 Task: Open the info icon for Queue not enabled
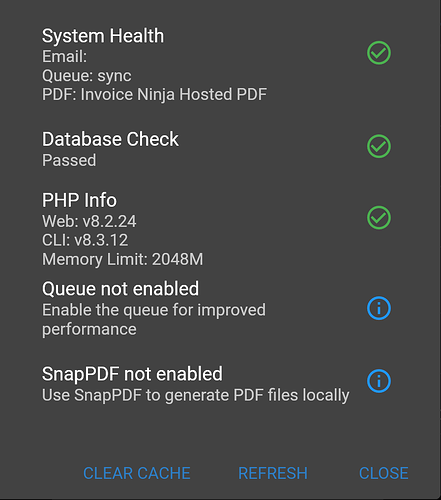[x=379, y=308]
